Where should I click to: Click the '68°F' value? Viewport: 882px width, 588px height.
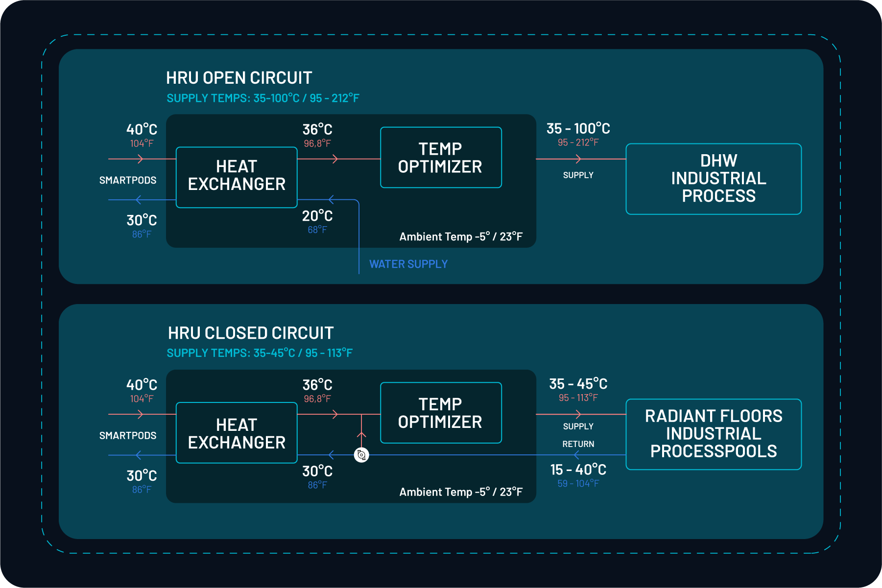coord(317,230)
